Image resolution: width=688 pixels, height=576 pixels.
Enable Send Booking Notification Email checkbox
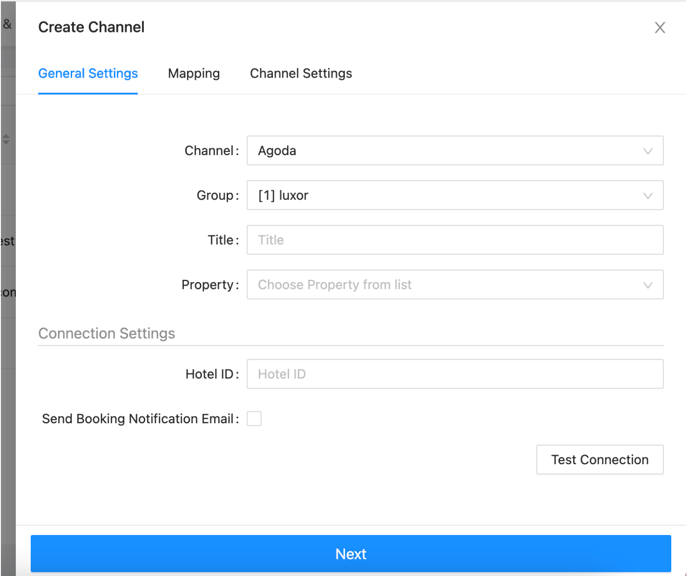pyautogui.click(x=254, y=419)
